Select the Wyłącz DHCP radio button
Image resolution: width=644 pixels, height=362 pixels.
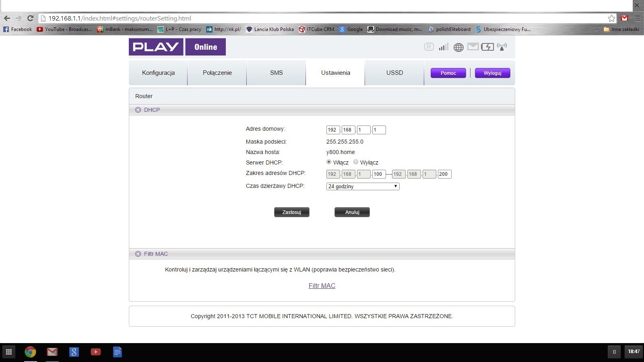(x=356, y=162)
